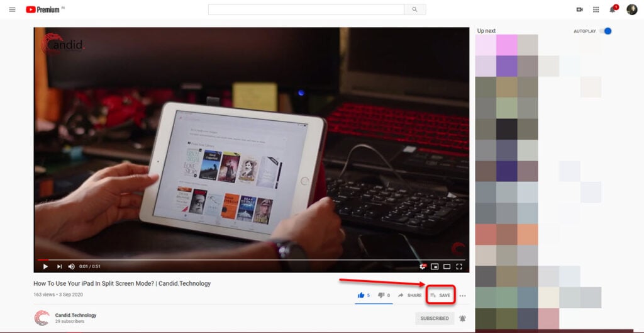Open the hamburger guide menu
The width and height of the screenshot is (644, 333).
click(13, 9)
